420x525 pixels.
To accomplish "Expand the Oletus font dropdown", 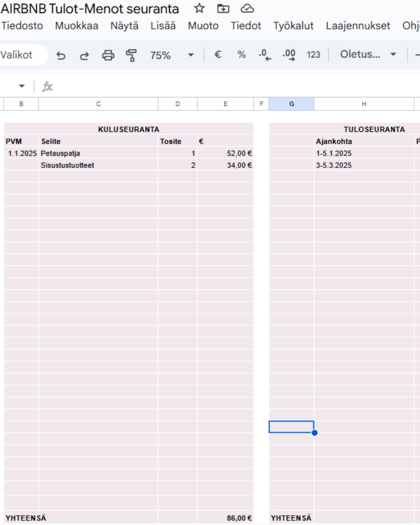I will 368,54.
